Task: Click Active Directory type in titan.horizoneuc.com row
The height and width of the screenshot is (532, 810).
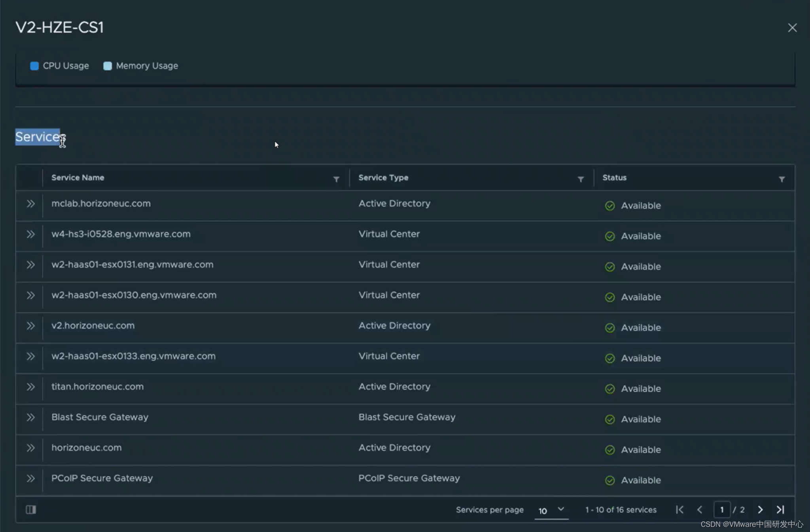Action: [394, 387]
